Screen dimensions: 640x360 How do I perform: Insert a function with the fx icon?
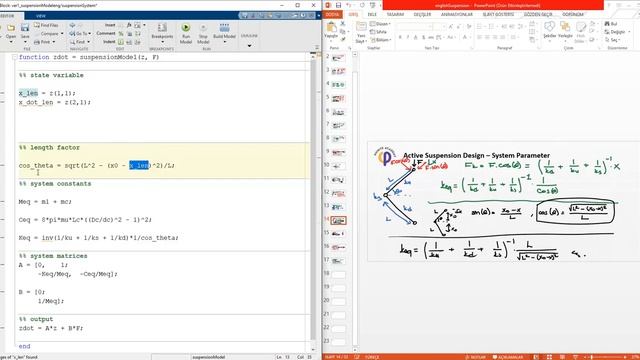tap(129, 25)
